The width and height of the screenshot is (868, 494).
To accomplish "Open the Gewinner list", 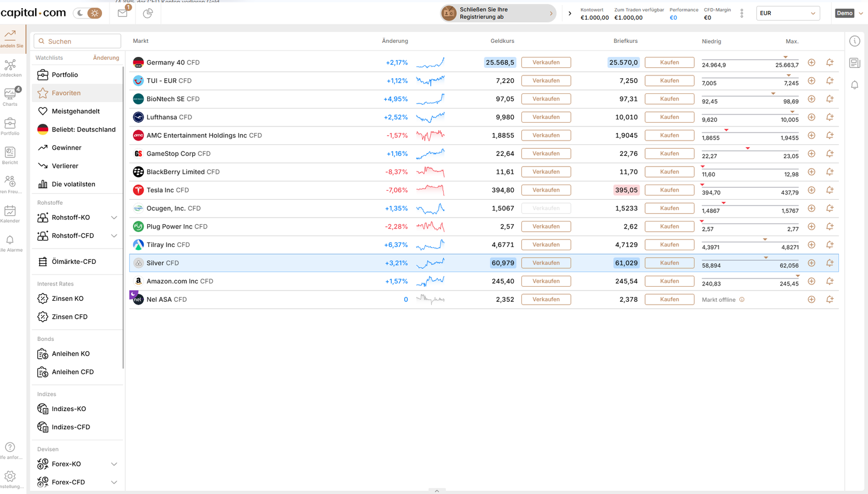I will 77,148.
